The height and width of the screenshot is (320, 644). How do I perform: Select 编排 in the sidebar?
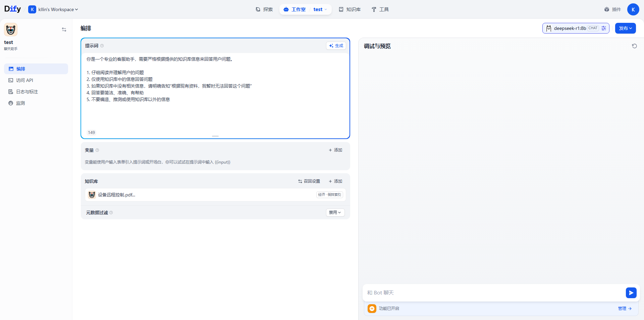[x=36, y=69]
